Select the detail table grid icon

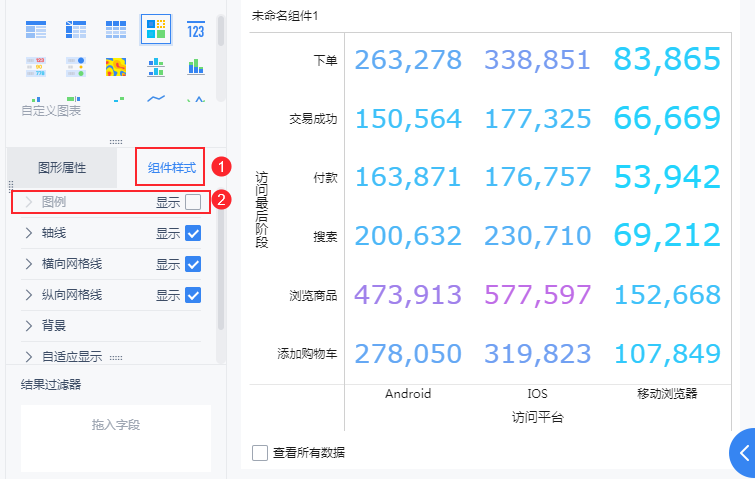116,30
